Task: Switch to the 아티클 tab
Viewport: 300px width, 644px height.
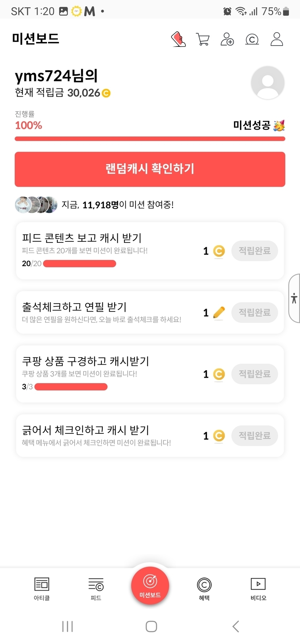Action: point(42,589)
